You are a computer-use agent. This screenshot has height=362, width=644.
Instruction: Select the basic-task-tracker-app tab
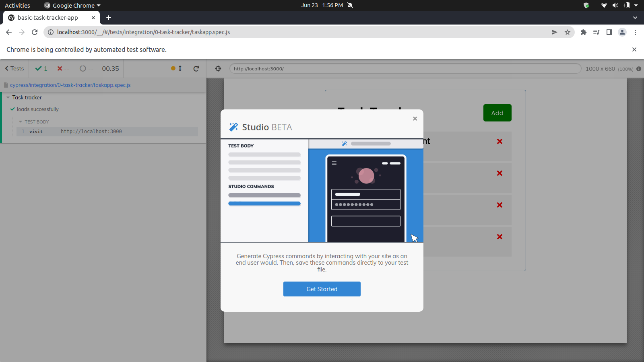(51, 18)
